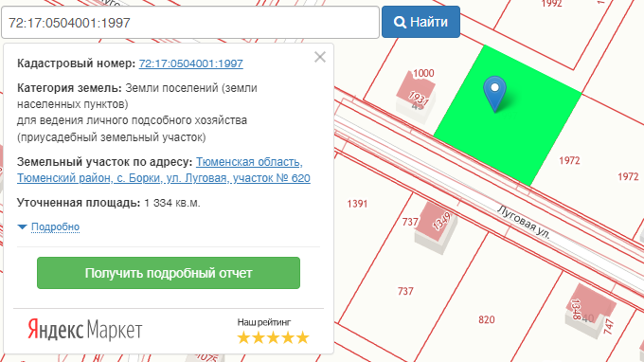The image size is (644, 362).
Task: Expand the Подробно details section
Action: (x=55, y=226)
